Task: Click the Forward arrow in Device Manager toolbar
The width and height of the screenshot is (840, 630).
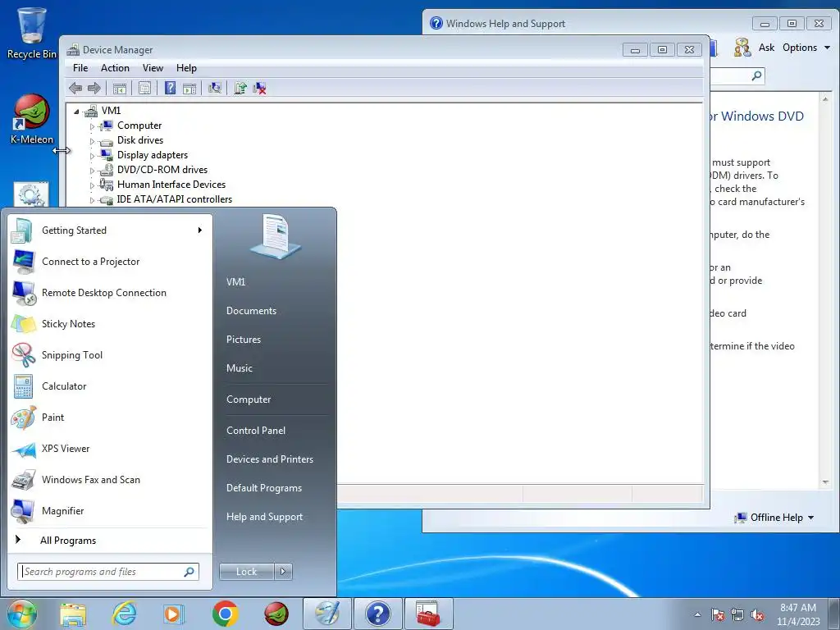Action: [x=94, y=88]
